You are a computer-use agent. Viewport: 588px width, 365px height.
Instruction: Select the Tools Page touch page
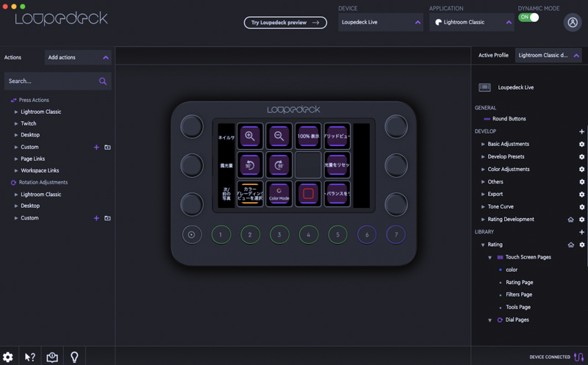[518, 307]
